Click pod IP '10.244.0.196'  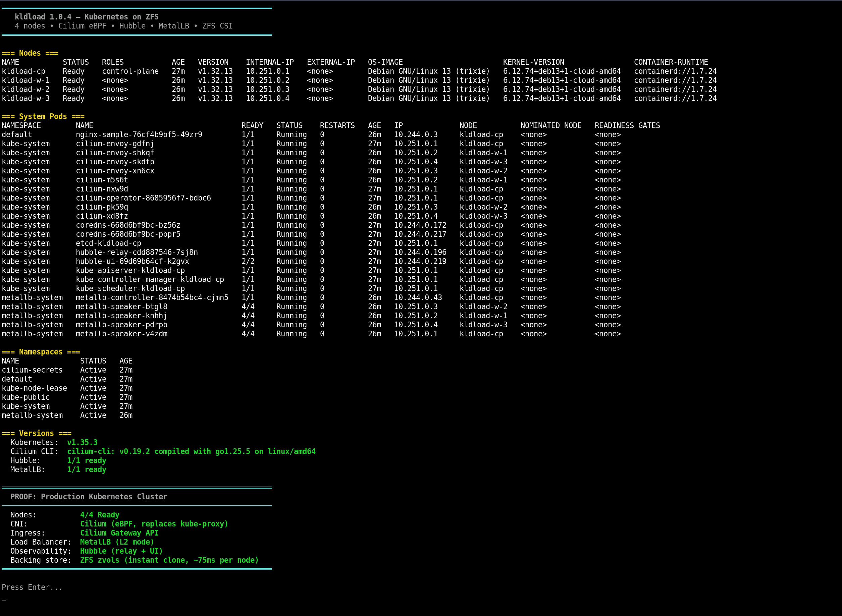[x=420, y=253]
